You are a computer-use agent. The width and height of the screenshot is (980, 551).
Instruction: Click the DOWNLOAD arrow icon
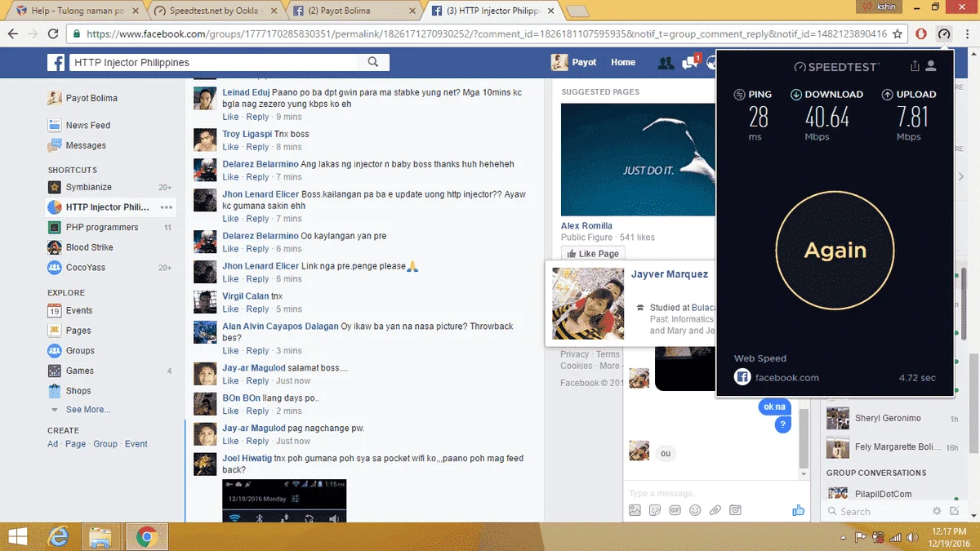[796, 95]
